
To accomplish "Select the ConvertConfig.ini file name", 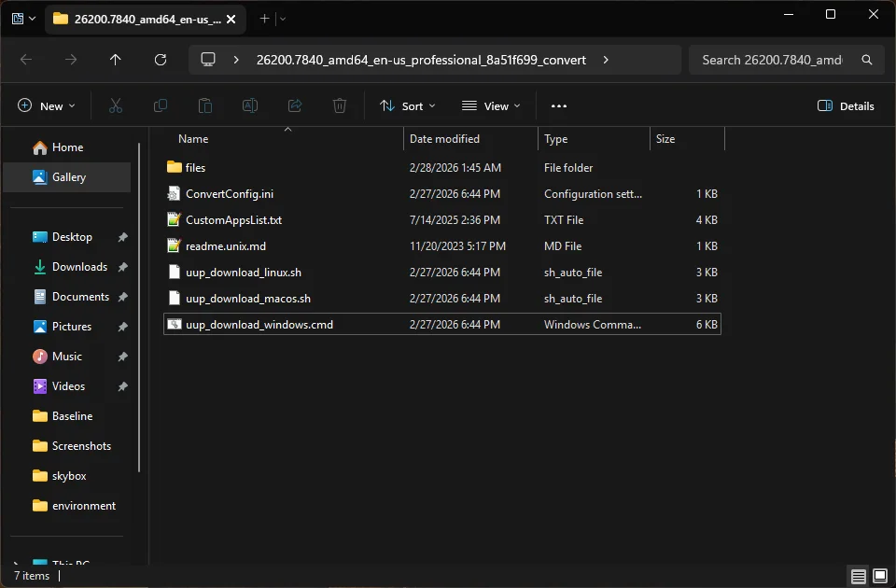I will tap(230, 194).
